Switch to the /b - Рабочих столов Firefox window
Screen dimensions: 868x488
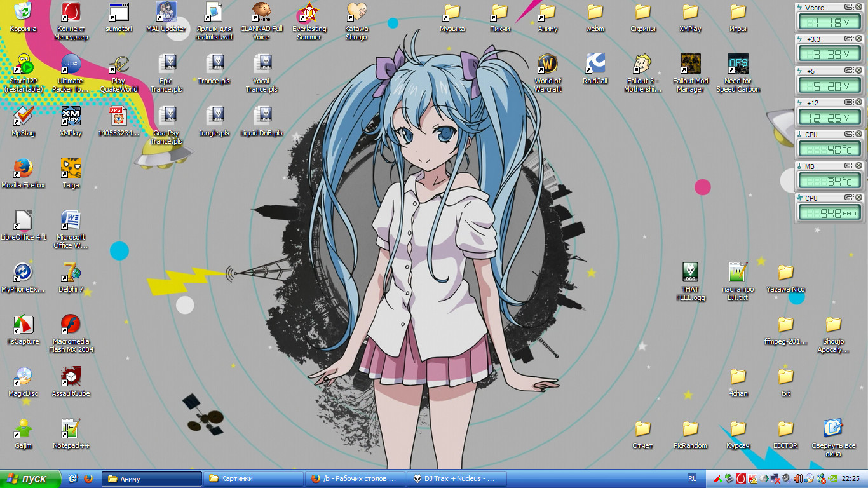(355, 478)
